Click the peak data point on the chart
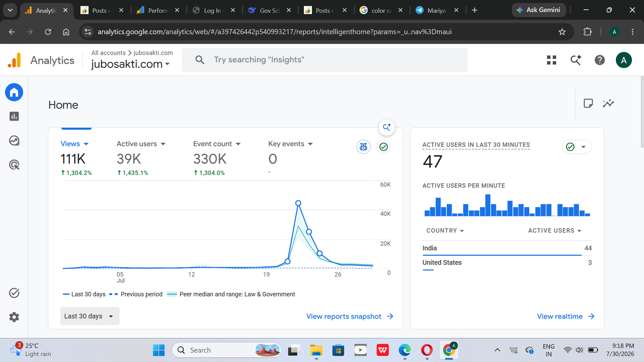644x362 pixels. click(x=298, y=203)
